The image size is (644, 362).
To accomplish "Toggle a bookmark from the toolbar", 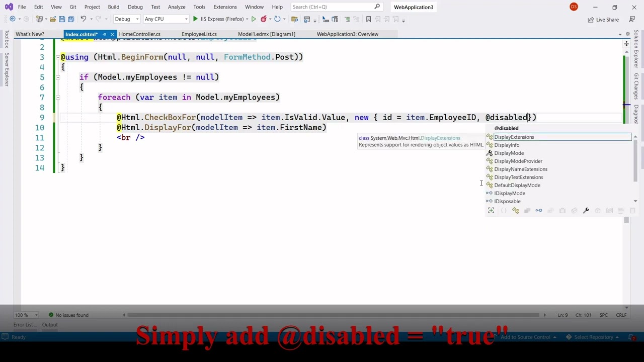I will point(368,19).
